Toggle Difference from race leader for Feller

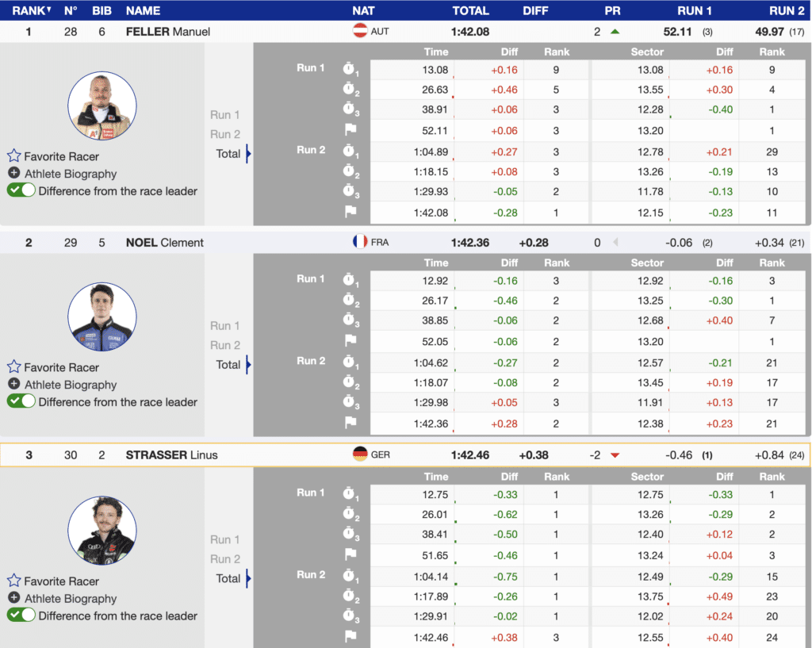point(21,190)
